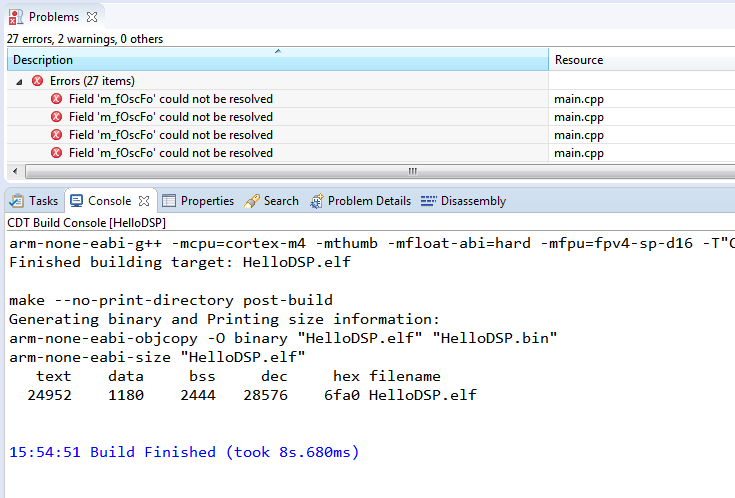Sort by the Description column header

pyautogui.click(x=43, y=60)
